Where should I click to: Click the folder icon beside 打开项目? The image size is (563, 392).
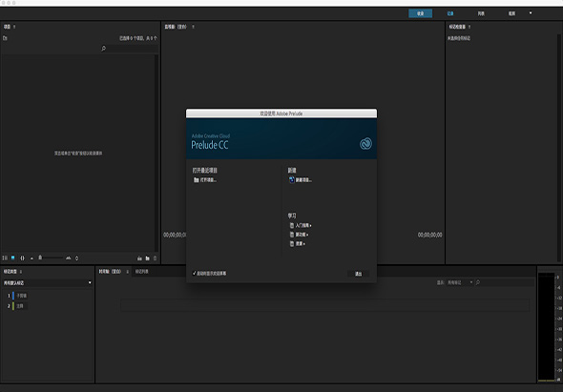pos(197,180)
